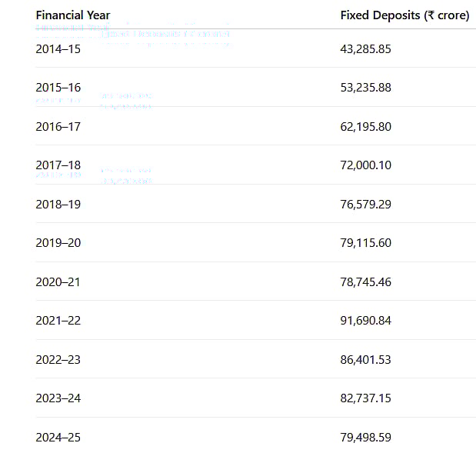Viewport: 476px width, 463px height.
Task: Click the 82,737.15 deposit value
Action: coord(365,398)
